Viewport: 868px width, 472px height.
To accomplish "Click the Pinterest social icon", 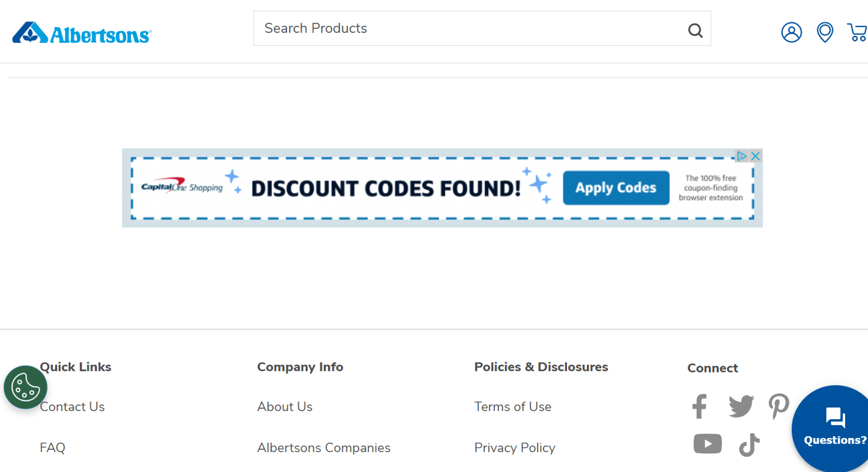I will coord(779,406).
